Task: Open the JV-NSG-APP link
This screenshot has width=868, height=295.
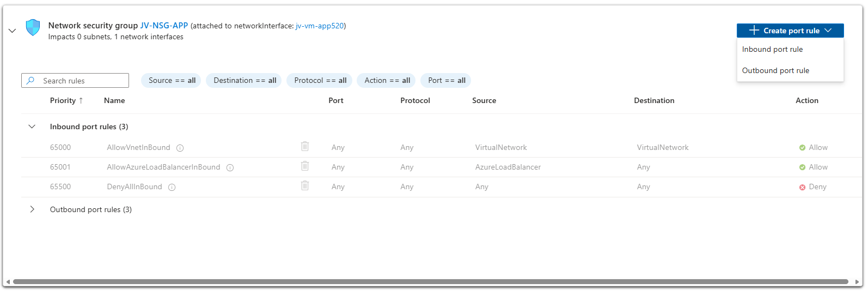Action: tap(164, 26)
